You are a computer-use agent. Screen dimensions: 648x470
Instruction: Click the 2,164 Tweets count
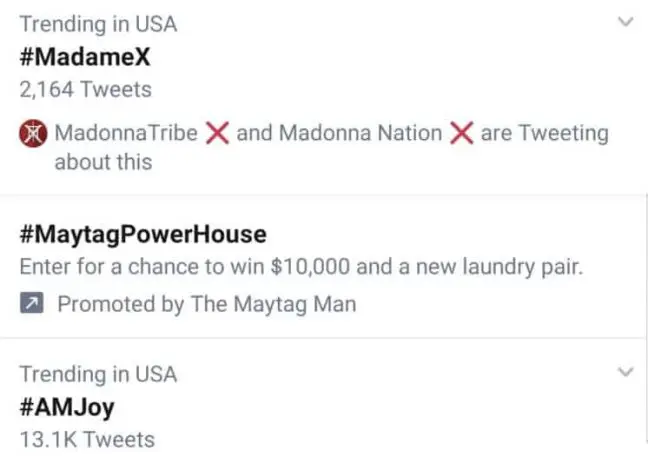click(86, 89)
